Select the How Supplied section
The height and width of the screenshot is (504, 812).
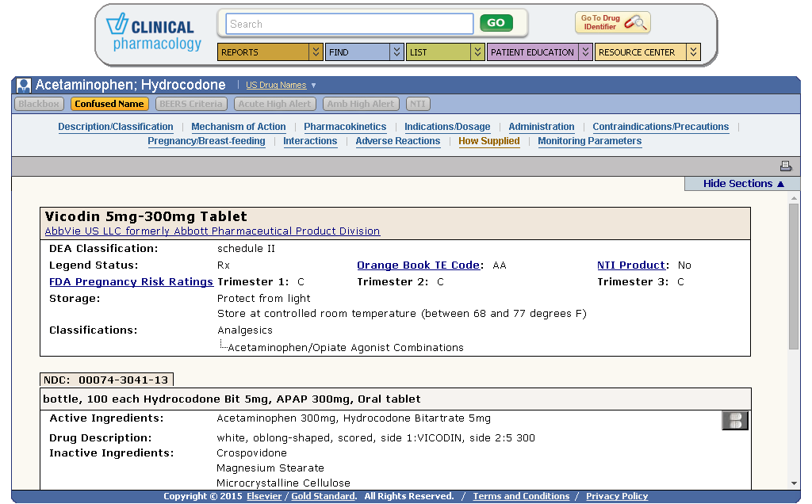[488, 141]
